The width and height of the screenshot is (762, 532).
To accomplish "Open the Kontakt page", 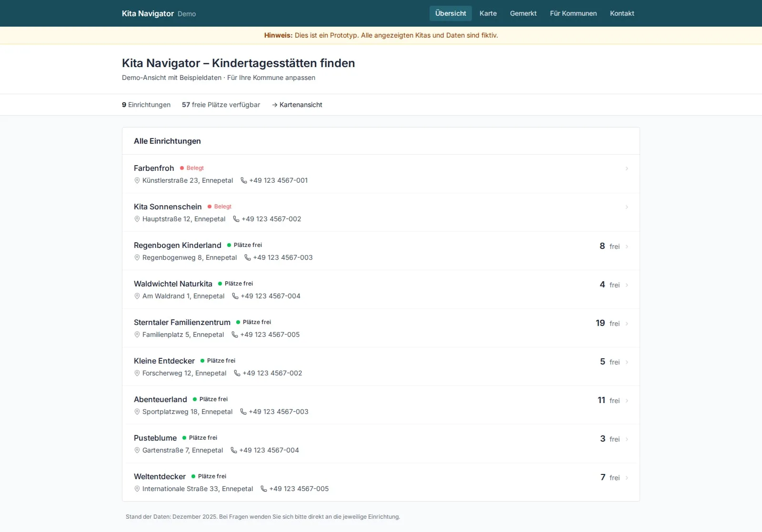I will 622,13.
